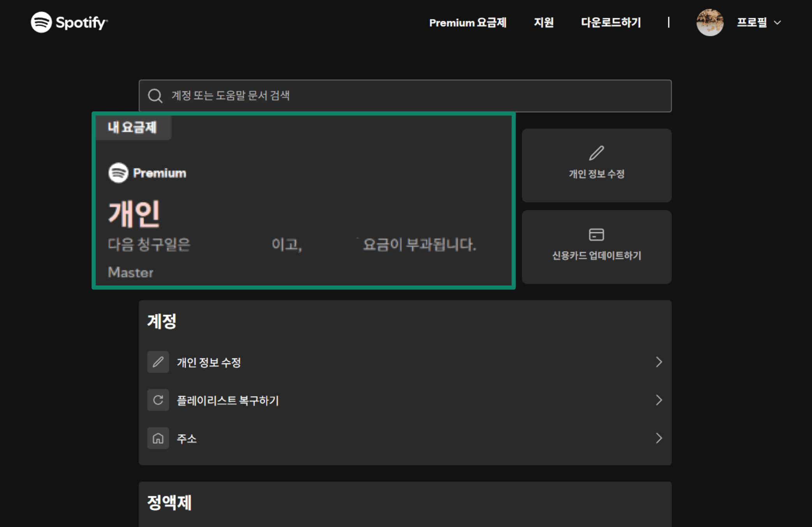
Task: Click the pencil icon beside 개인 정보 수정 row
Action: click(158, 362)
